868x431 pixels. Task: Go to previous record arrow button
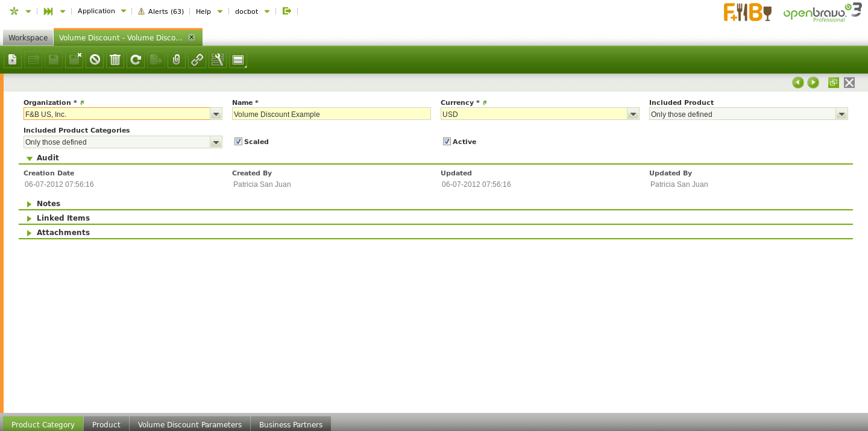pos(798,83)
